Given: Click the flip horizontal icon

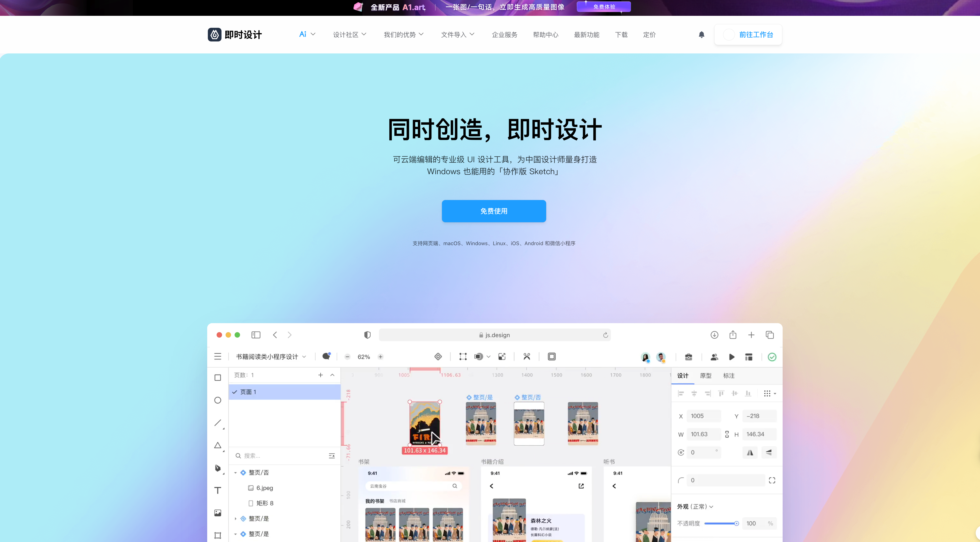Looking at the screenshot, I should pos(750,452).
